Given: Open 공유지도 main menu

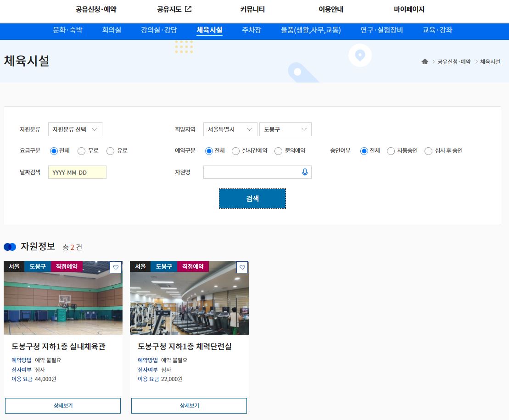Looking at the screenshot, I should click(169, 10).
